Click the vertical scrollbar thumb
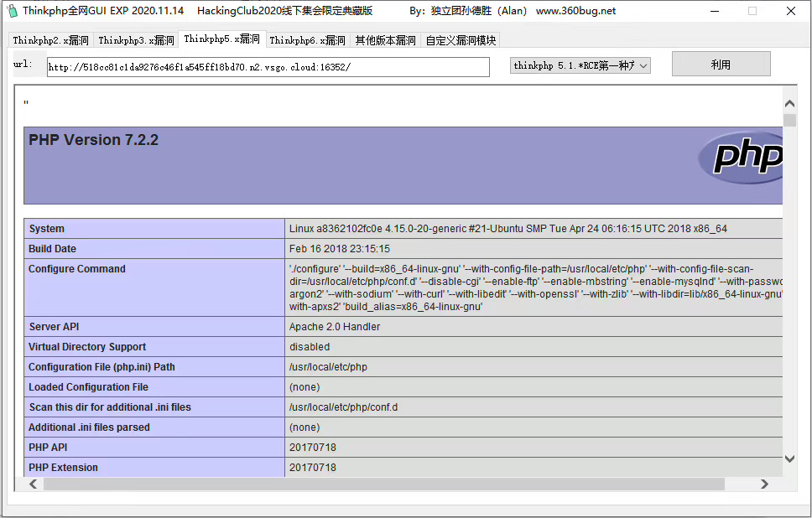Screen dimensions: 812x518 [x=789, y=120]
